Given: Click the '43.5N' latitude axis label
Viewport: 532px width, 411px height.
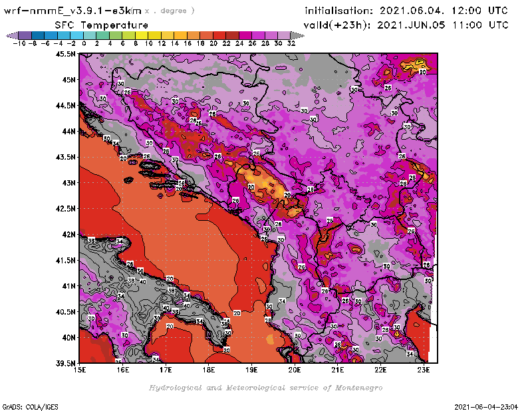Looking at the screenshot, I should (x=66, y=157).
